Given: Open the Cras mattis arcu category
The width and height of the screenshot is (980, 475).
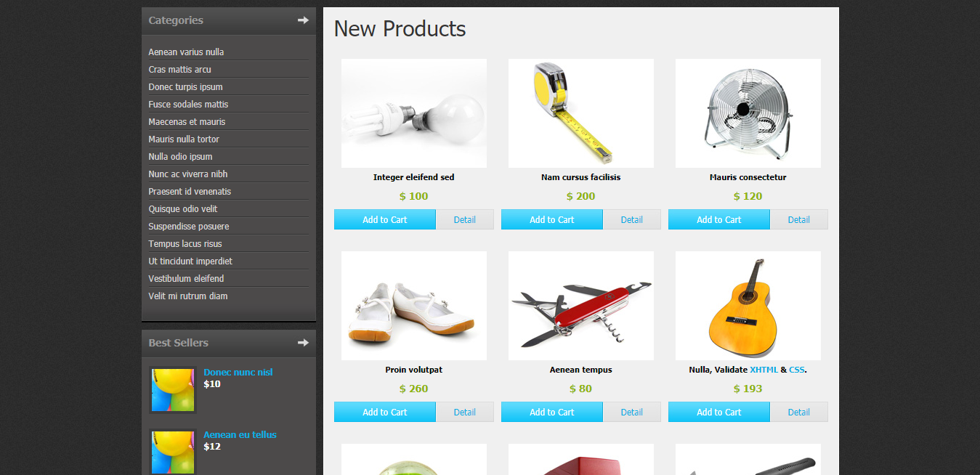Looking at the screenshot, I should click(x=179, y=70).
